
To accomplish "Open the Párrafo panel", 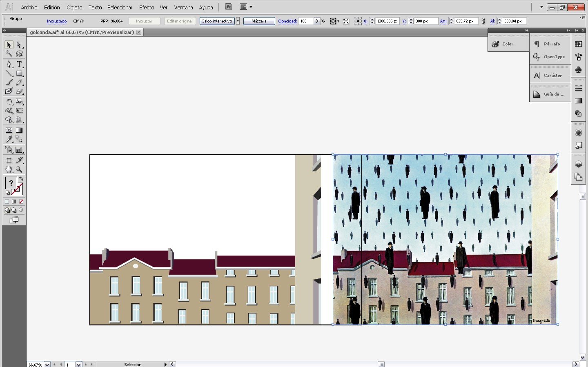I will pyautogui.click(x=550, y=44).
